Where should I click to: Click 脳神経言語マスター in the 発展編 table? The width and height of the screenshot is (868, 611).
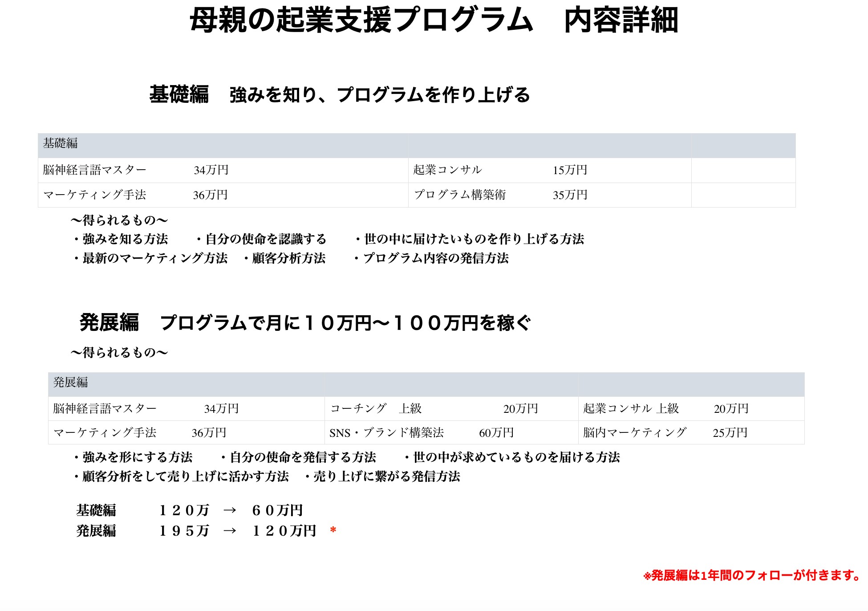[105, 409]
